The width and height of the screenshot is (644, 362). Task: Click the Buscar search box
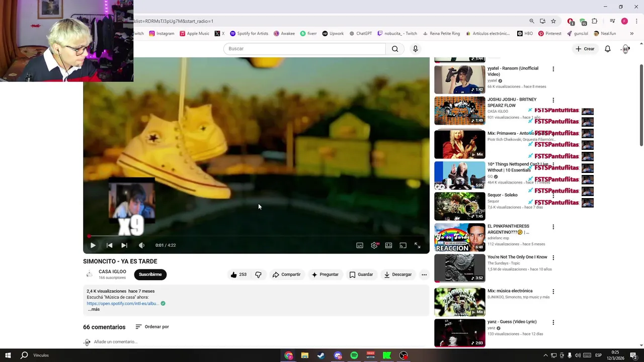click(x=304, y=49)
